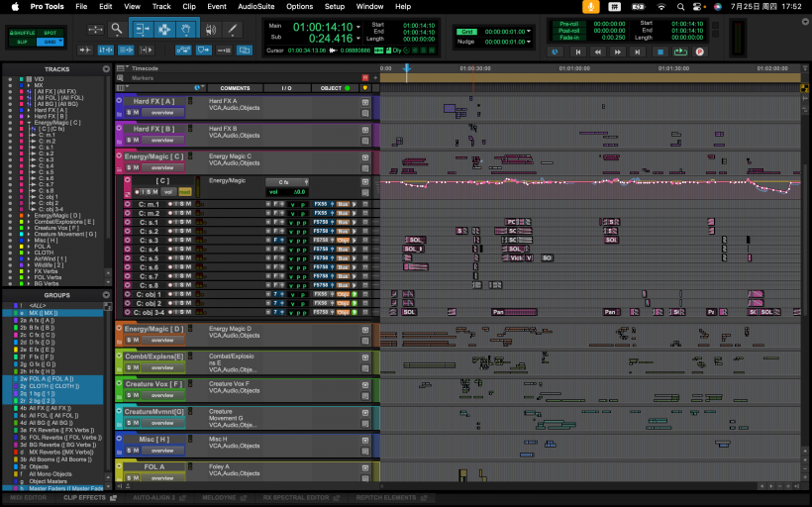Select the Zoomer tool
The image size is (812, 507).
point(117,29)
